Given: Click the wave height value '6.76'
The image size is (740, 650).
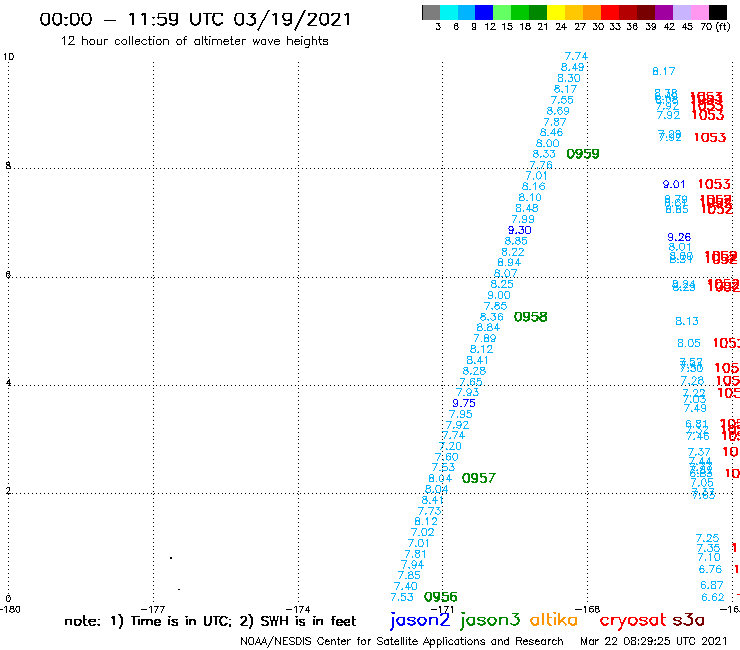Looking at the screenshot, I should coord(710,570).
